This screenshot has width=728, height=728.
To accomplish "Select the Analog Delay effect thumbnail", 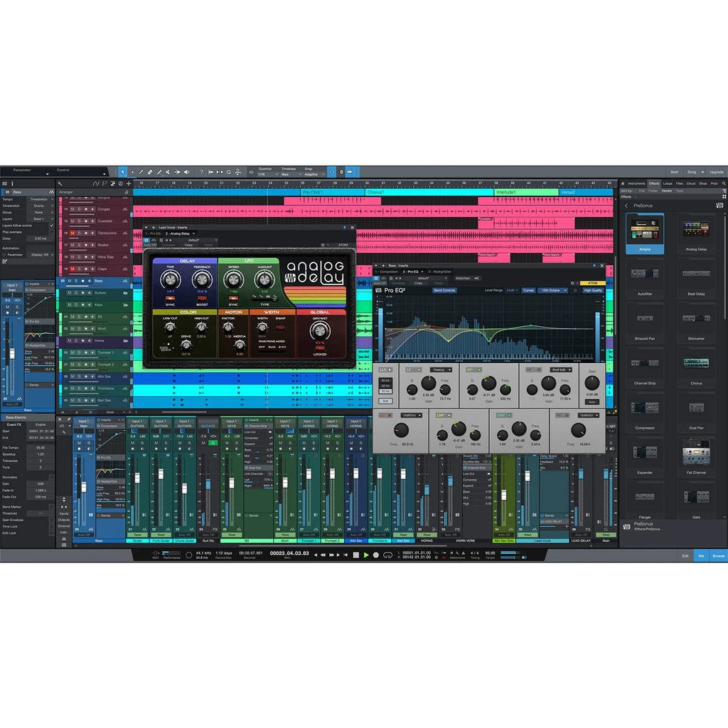I will (x=696, y=233).
